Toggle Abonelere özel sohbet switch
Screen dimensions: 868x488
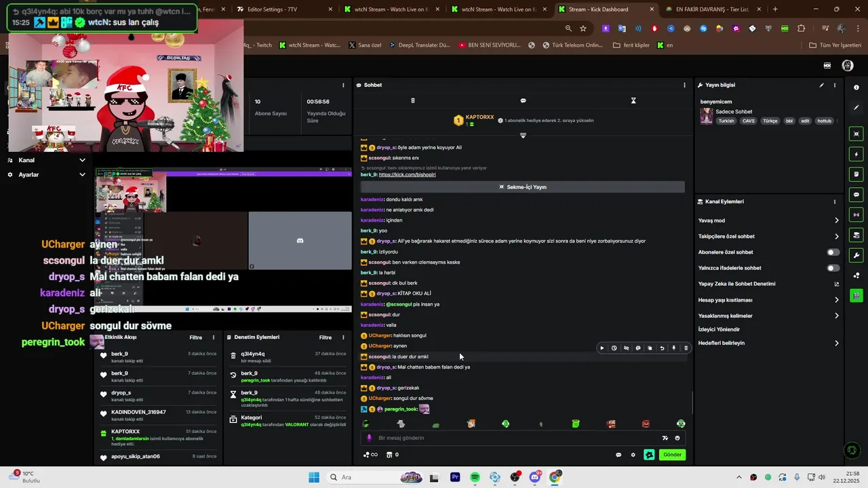[x=833, y=252]
